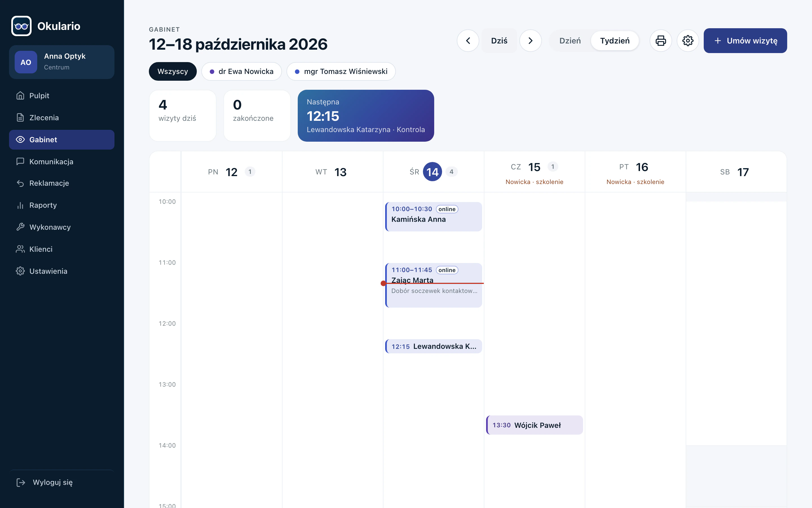This screenshot has width=812, height=508.
Task: Select PN 12 day header
Action: pos(231,172)
